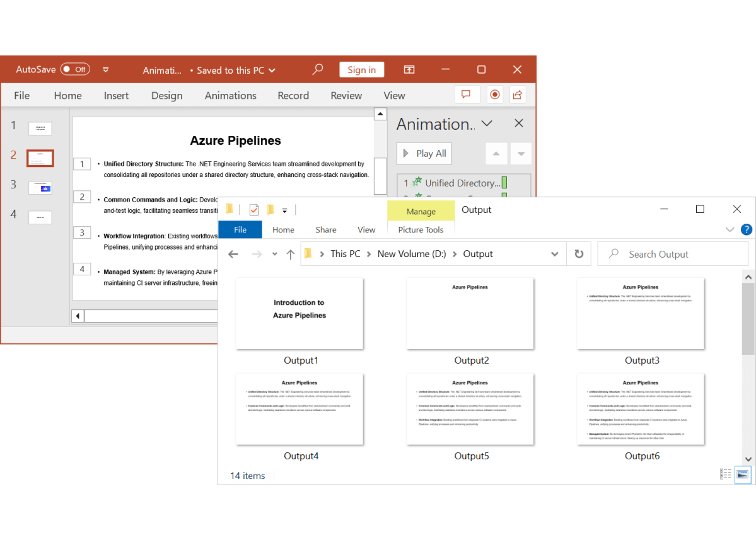The width and height of the screenshot is (756, 540).
Task: Open the Explorer Share tab
Action: click(x=326, y=230)
